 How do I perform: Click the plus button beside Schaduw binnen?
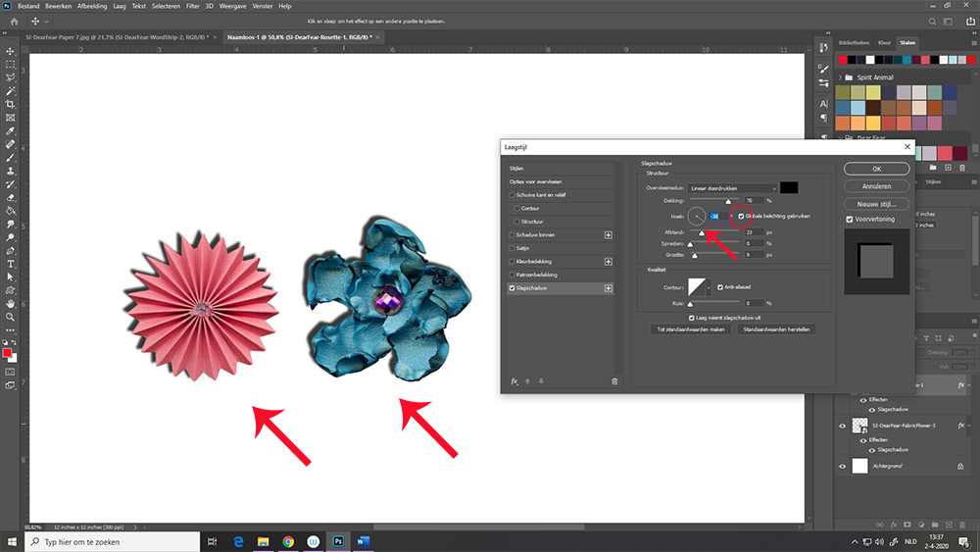(609, 235)
